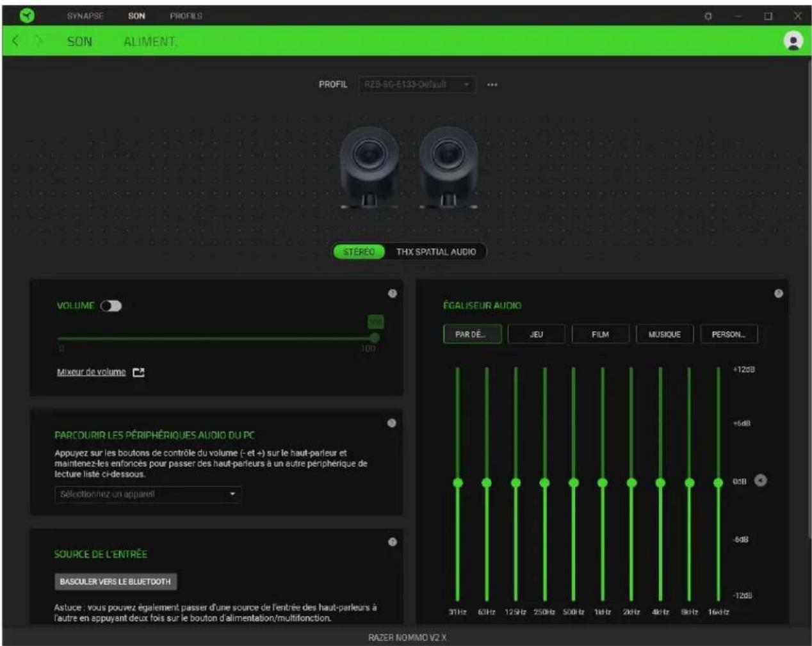The image size is (812, 646).
Task: Click the Nommo speakers image
Action: pyautogui.click(x=408, y=166)
